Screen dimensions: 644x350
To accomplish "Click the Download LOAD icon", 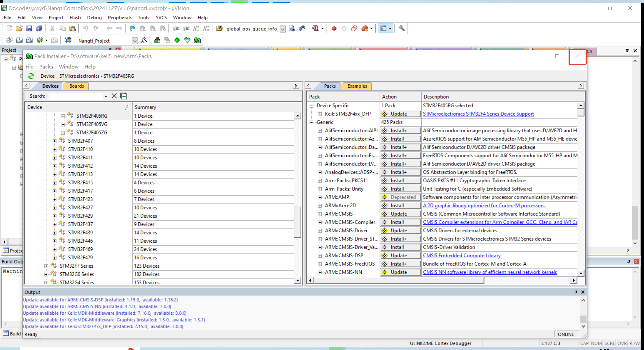I will 68,40.
